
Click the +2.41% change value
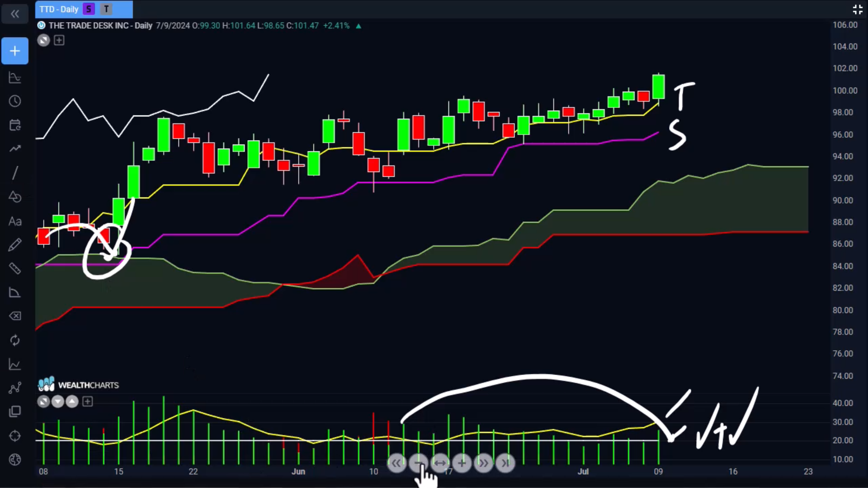(x=336, y=26)
